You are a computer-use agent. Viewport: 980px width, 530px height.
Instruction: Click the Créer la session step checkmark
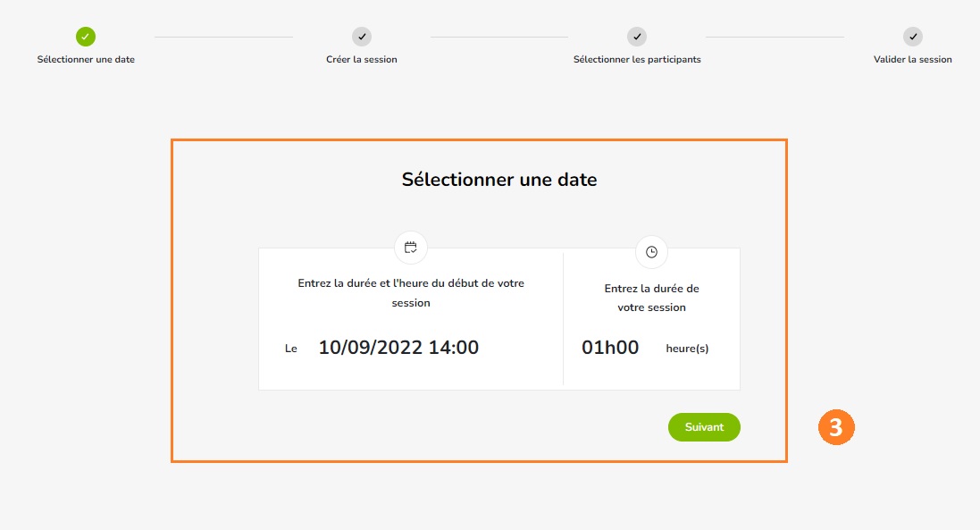[361, 37]
